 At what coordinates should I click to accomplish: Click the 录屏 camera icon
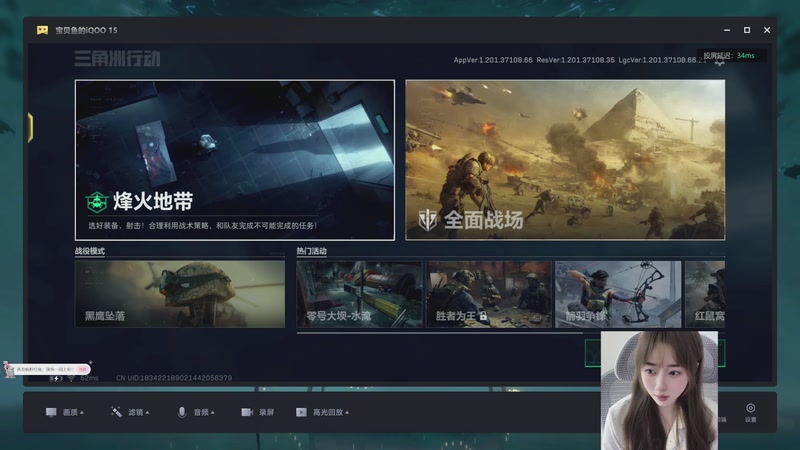pyautogui.click(x=247, y=412)
